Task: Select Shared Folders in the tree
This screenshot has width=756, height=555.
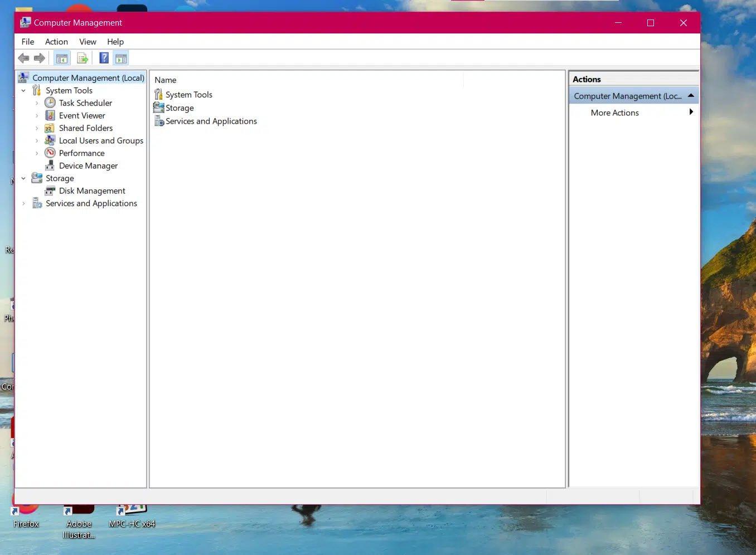Action: click(86, 128)
